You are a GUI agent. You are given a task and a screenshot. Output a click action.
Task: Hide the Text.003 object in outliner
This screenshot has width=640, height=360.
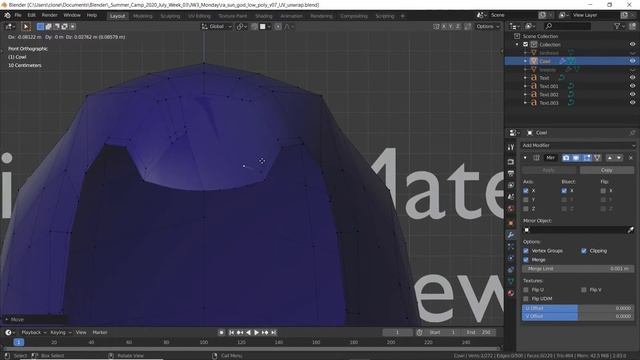[x=632, y=103]
